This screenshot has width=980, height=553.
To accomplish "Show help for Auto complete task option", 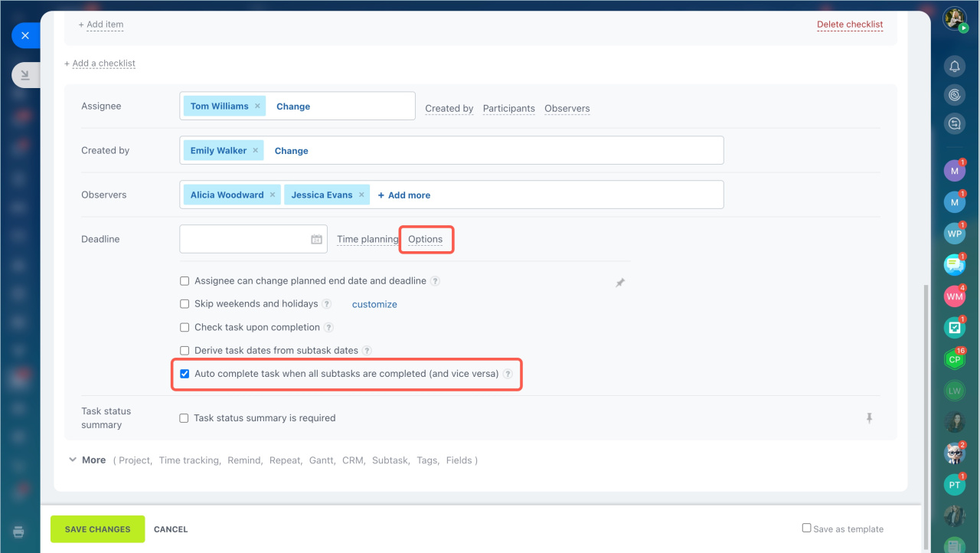I will 508,374.
